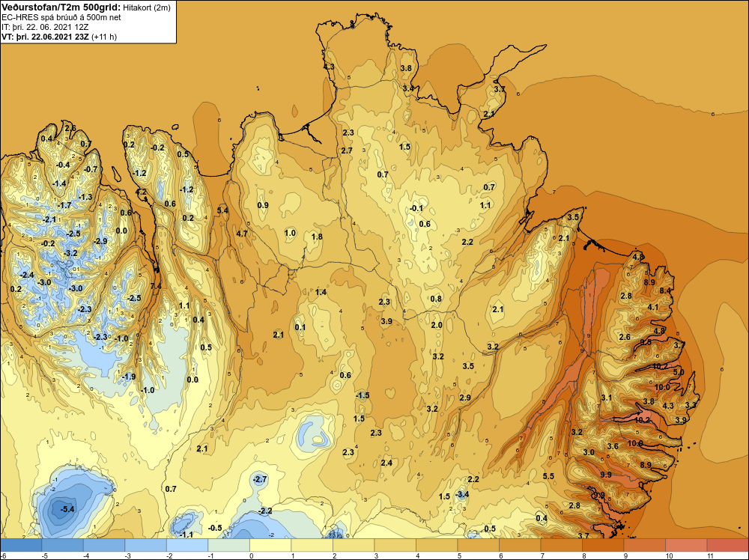This screenshot has width=749, height=560.
Task: Click the 2.7 temperature value
Action: click(347, 150)
